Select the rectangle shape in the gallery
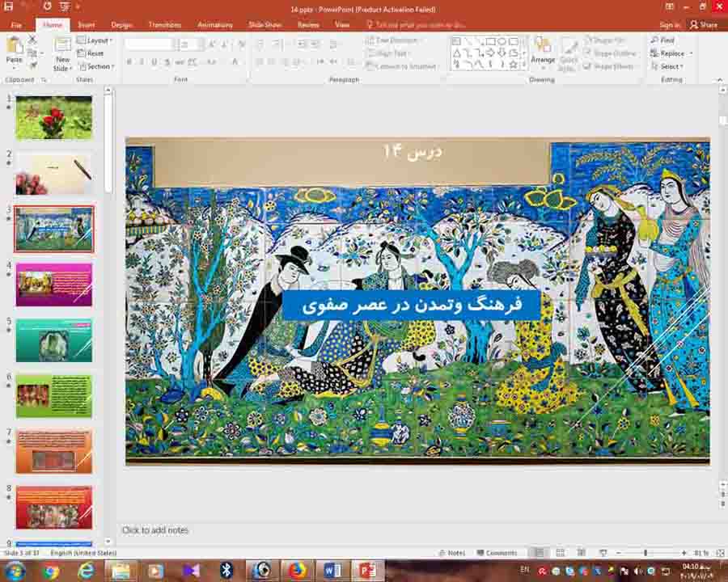The height and width of the screenshot is (582, 728). 490,42
